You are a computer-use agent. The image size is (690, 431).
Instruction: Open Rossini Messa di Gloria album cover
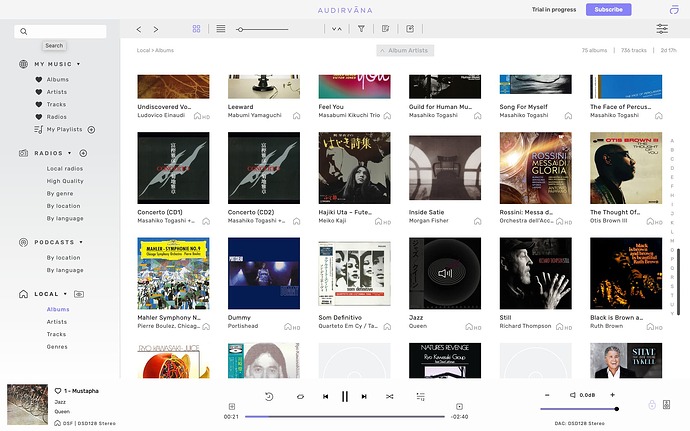536,168
